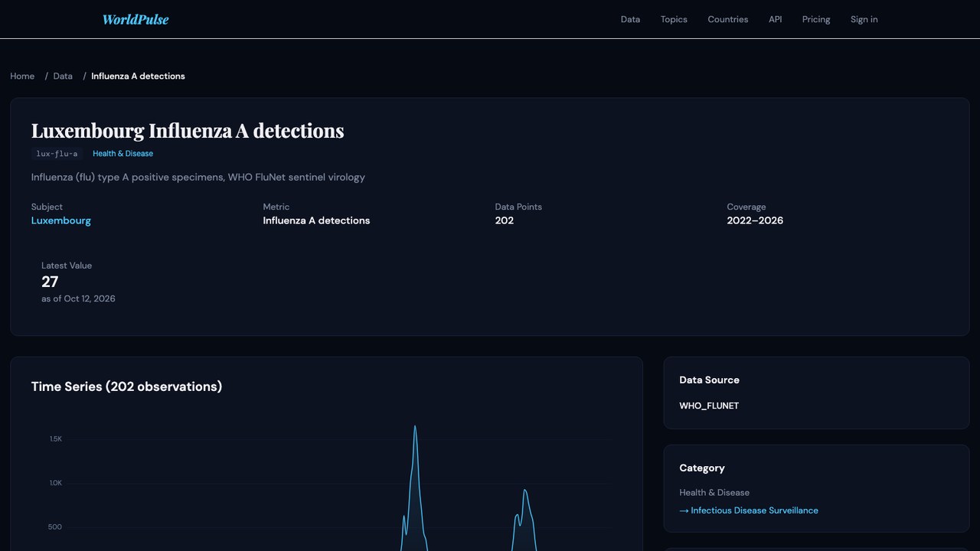980x551 pixels.
Task: Open the WorldPulse logo homepage
Action: [x=136, y=19]
